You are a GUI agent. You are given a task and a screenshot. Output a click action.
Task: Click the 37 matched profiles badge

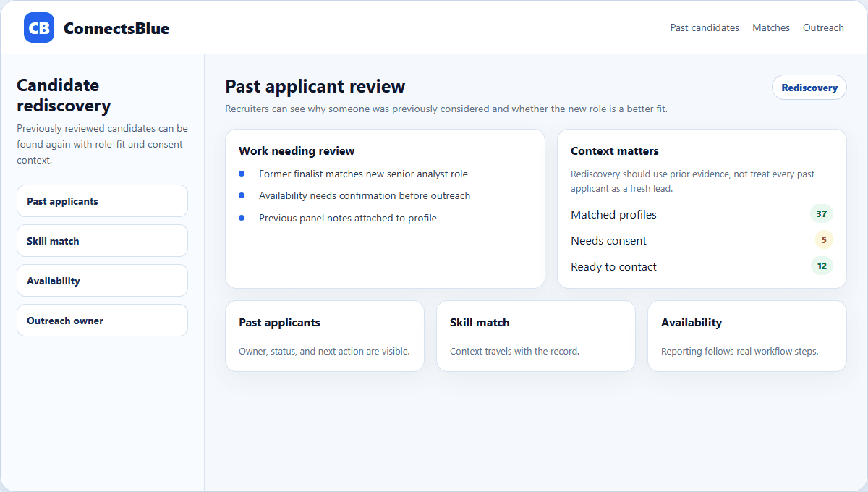pyautogui.click(x=822, y=214)
